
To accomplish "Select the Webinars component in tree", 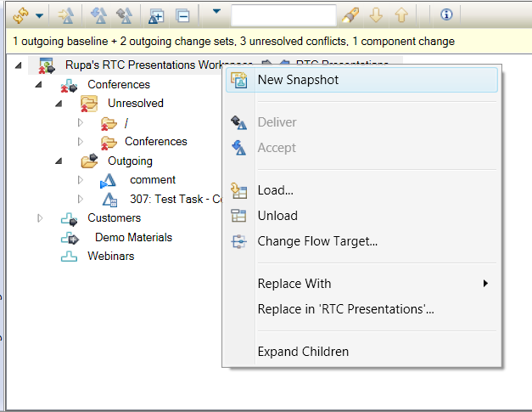I will click(x=110, y=256).
